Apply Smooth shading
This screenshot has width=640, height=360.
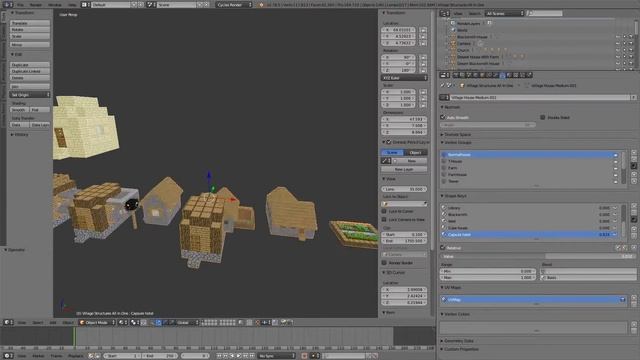tap(19, 110)
